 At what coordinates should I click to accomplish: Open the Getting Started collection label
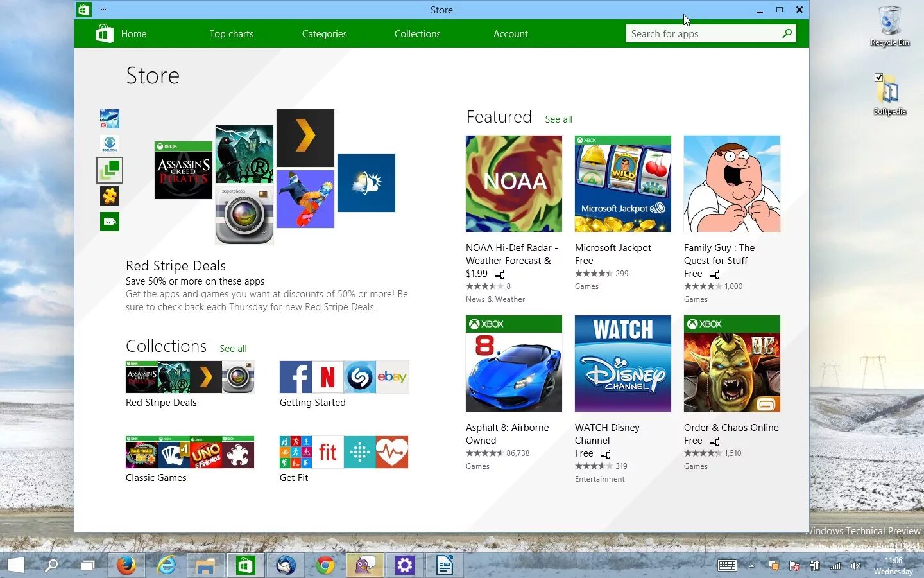tap(312, 403)
